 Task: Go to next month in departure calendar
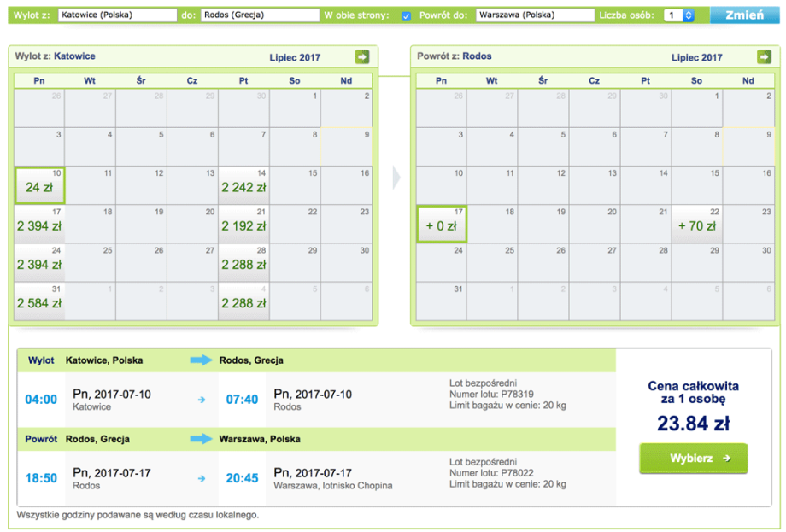[x=362, y=57]
